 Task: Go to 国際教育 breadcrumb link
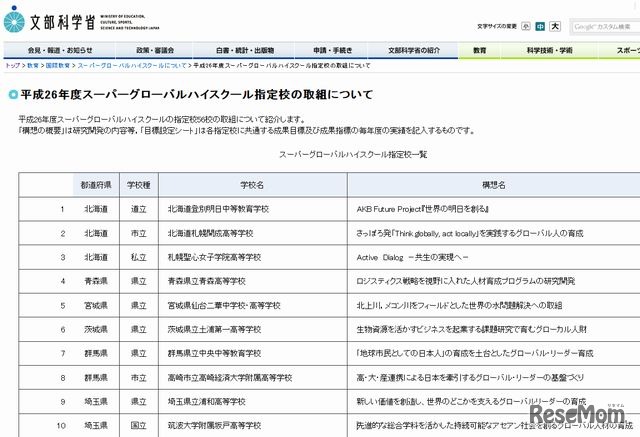tap(58, 66)
